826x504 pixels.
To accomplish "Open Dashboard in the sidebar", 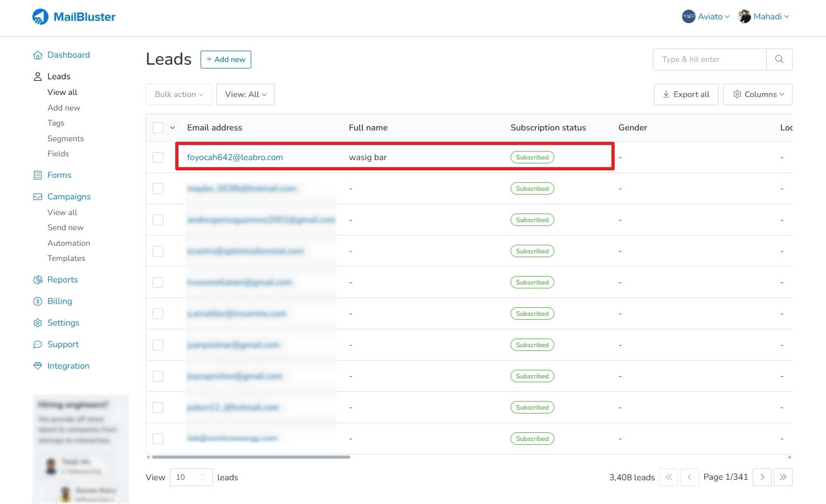I will coord(68,55).
